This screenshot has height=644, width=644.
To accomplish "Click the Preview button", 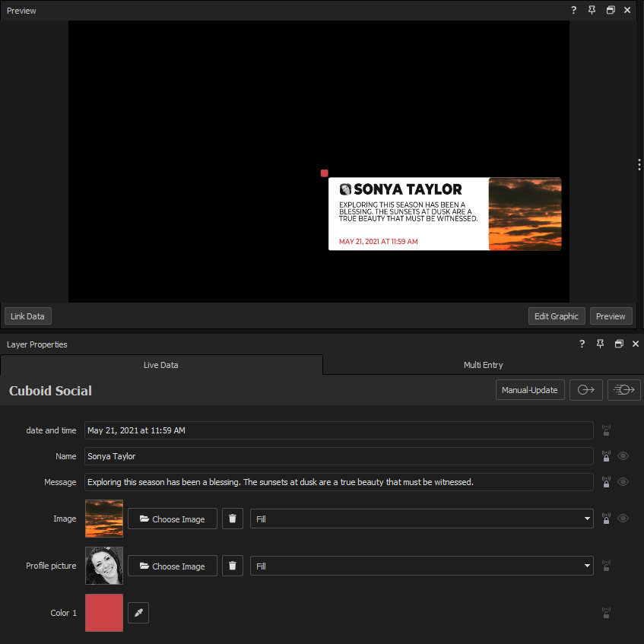I will [x=611, y=316].
